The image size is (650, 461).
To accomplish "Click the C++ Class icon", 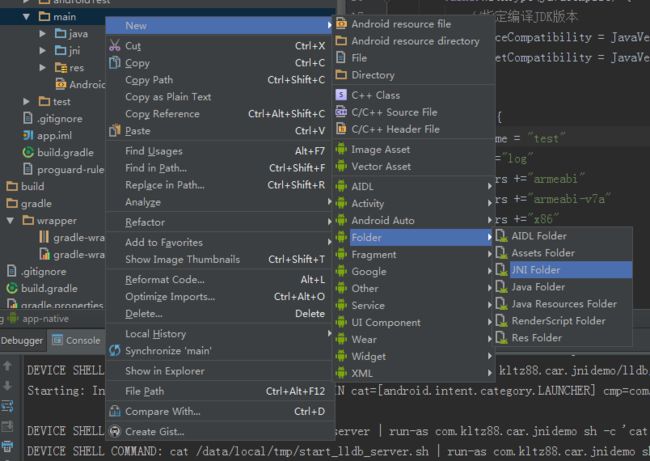I will click(341, 95).
